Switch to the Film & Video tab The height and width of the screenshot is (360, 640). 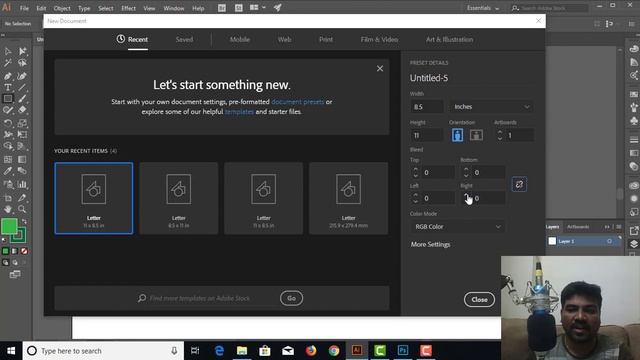[379, 40]
